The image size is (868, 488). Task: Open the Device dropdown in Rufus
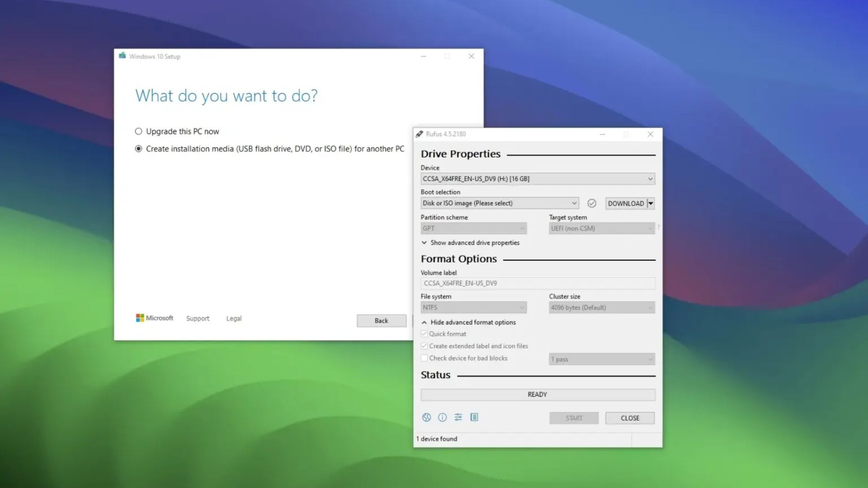click(650, 178)
